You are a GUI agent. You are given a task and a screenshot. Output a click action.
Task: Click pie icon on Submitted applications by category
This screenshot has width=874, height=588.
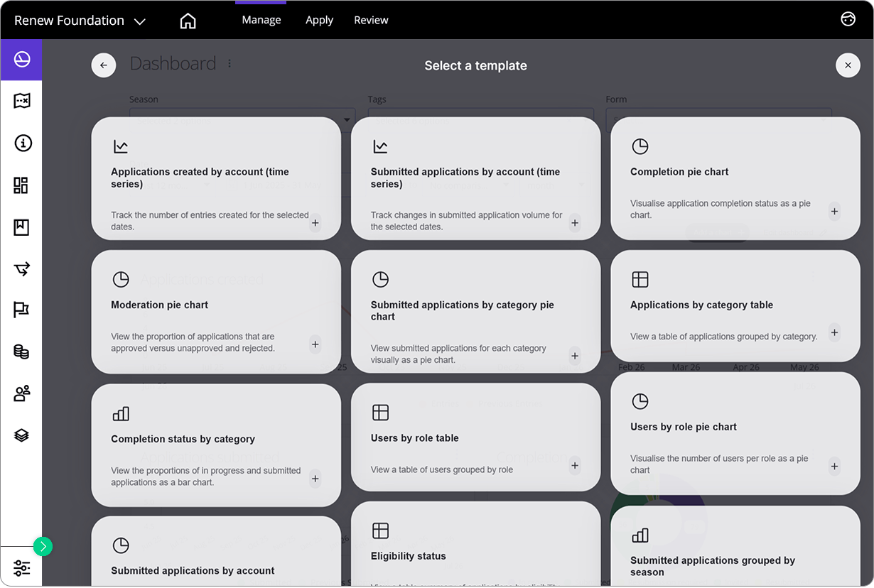(380, 279)
